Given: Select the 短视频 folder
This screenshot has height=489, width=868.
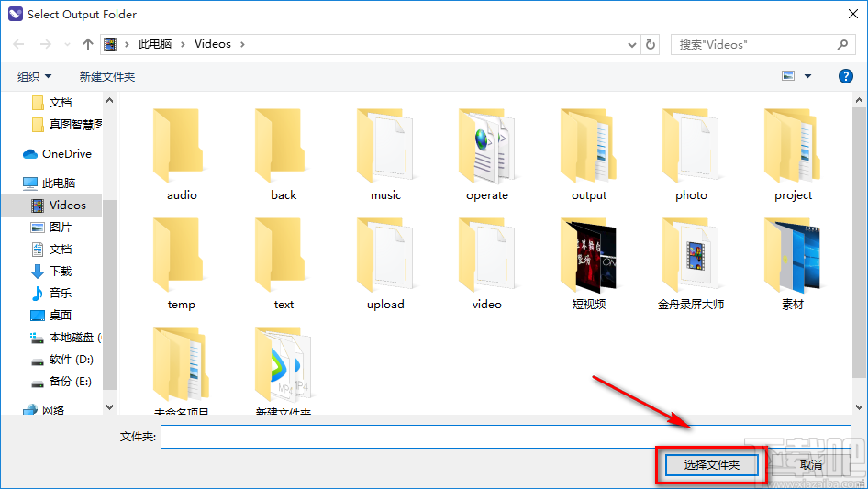Looking at the screenshot, I should pos(589,264).
